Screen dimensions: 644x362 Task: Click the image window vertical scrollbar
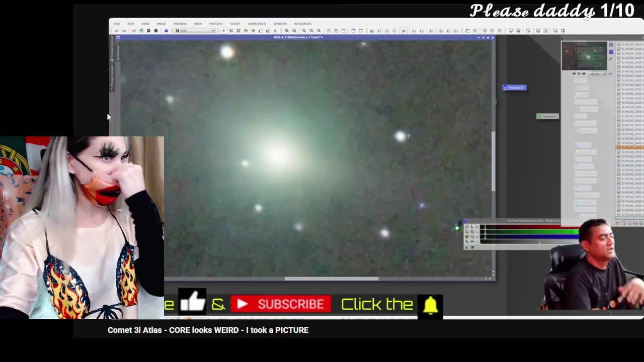[493, 161]
